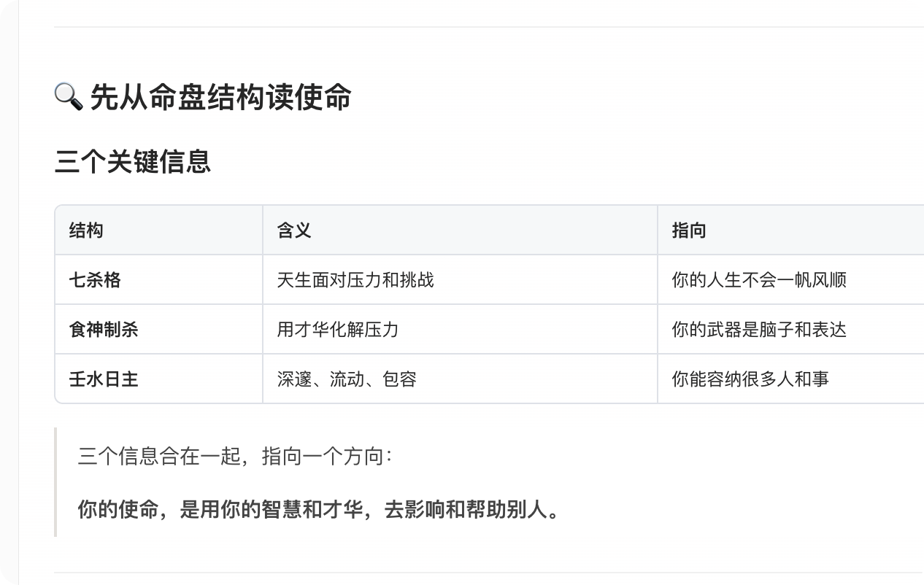Click the 壬水日主 table cell
The width and height of the screenshot is (924, 585).
pos(104,379)
